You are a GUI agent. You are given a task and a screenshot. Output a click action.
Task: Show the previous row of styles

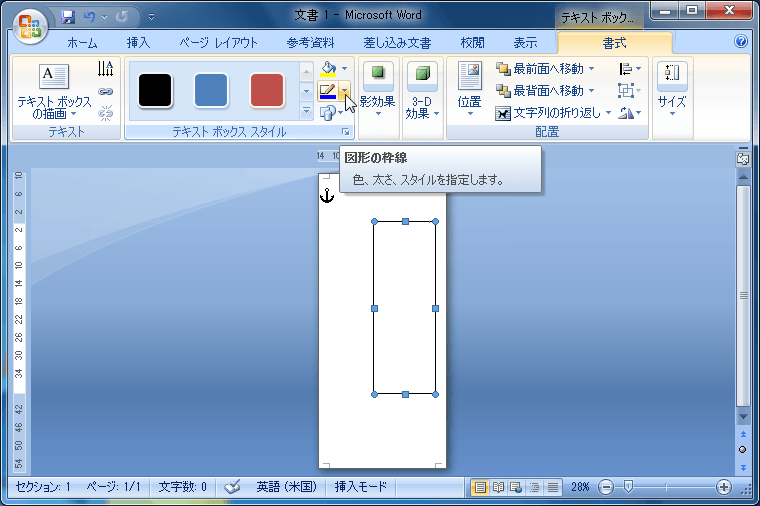306,72
